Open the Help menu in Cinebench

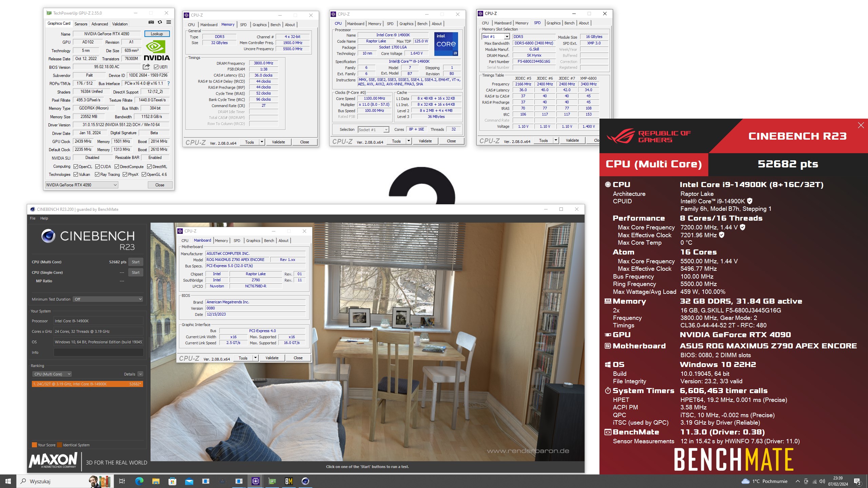44,218
